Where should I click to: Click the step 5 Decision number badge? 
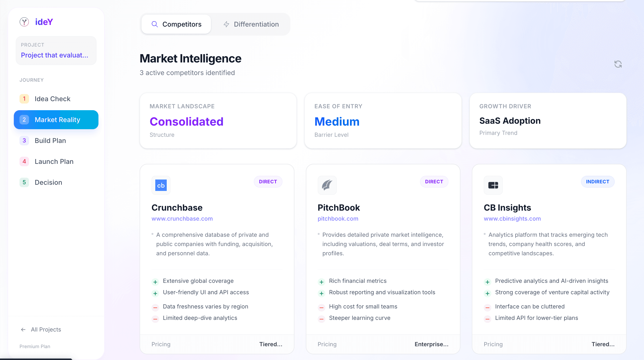[x=24, y=183]
